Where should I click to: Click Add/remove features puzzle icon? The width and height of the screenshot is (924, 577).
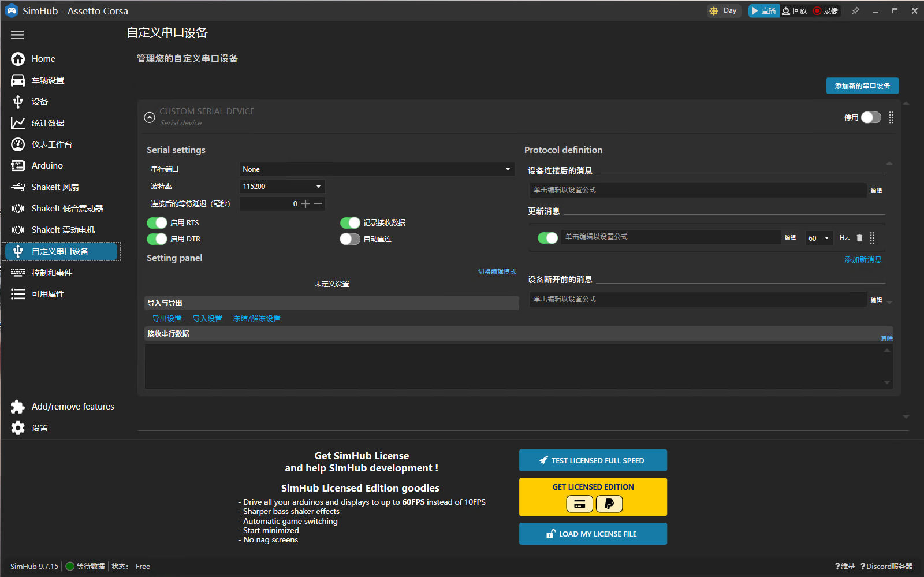[18, 407]
